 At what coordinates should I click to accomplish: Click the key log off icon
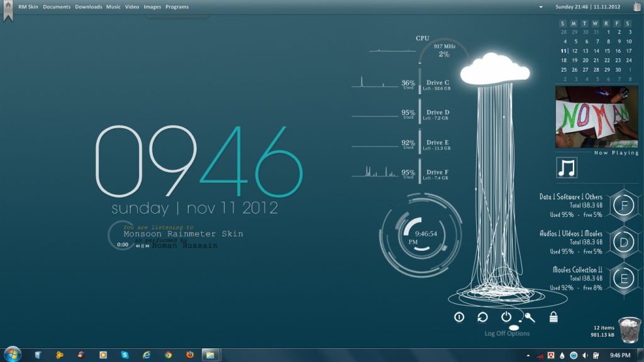[529, 317]
